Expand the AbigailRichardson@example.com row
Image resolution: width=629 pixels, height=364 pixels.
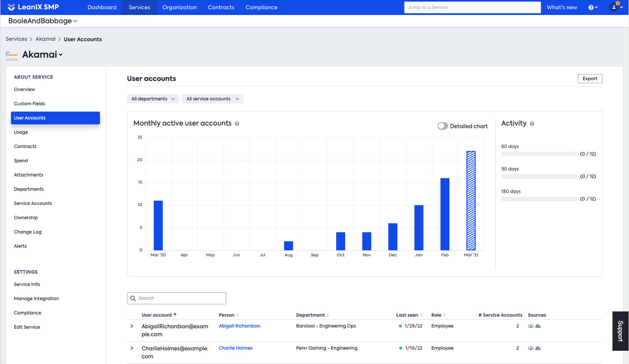tap(131, 326)
